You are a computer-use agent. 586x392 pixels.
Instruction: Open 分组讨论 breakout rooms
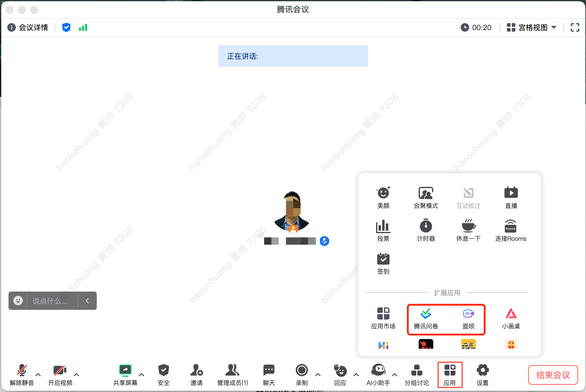[x=417, y=375]
